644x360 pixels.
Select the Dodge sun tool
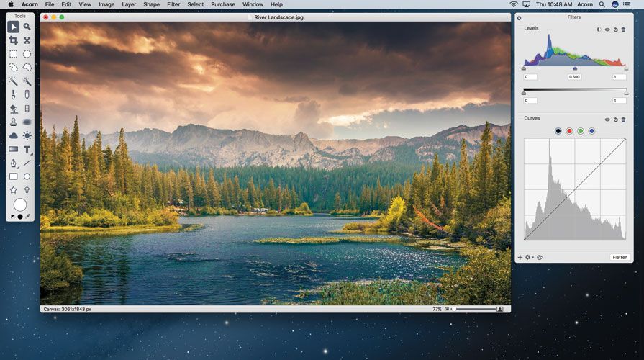click(27, 135)
